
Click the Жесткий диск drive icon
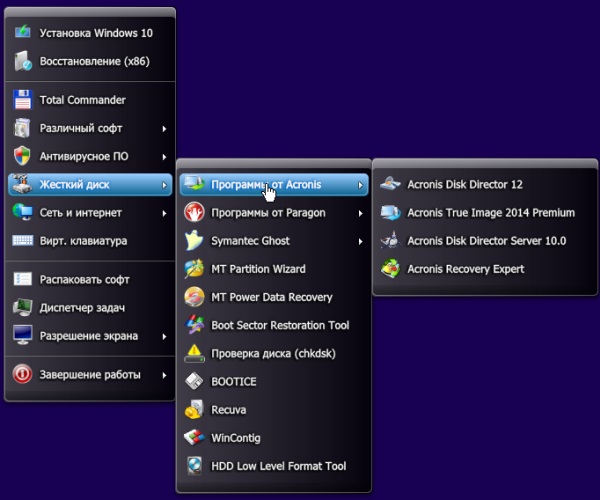(23, 184)
